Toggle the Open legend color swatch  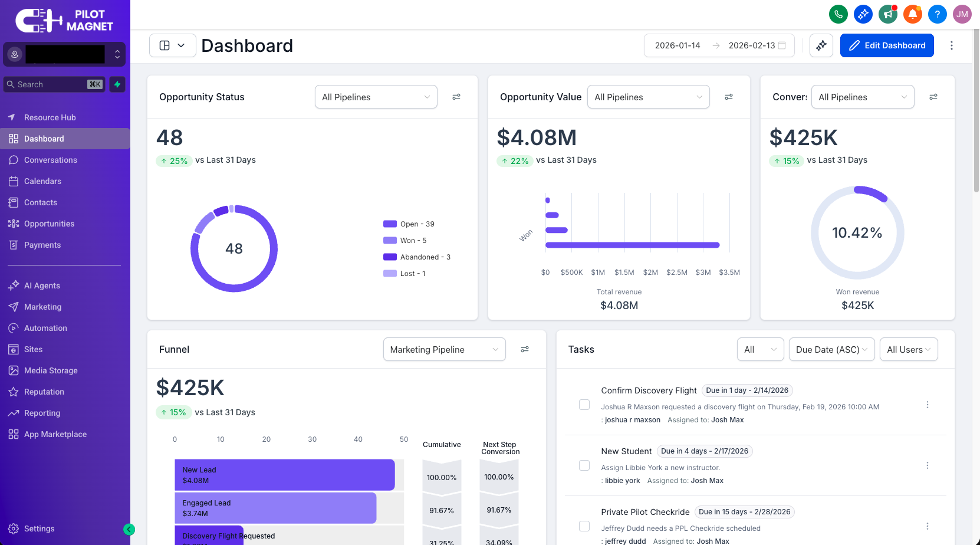[390, 224]
